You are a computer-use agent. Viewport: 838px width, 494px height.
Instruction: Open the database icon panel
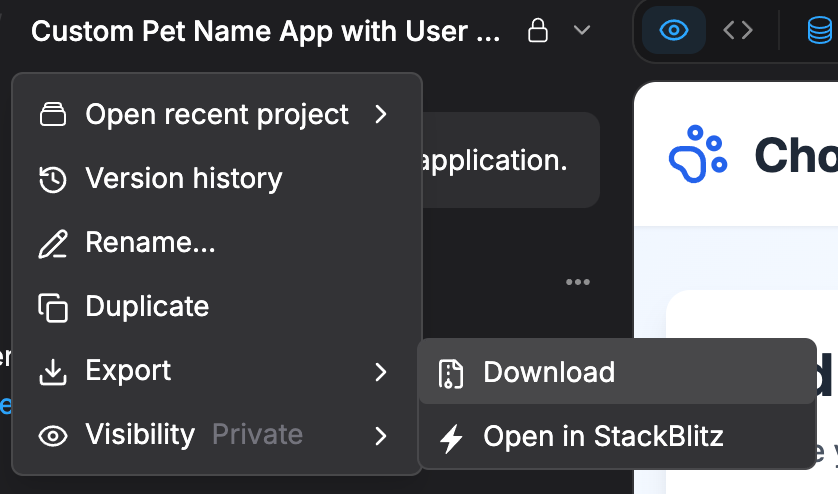click(x=819, y=31)
